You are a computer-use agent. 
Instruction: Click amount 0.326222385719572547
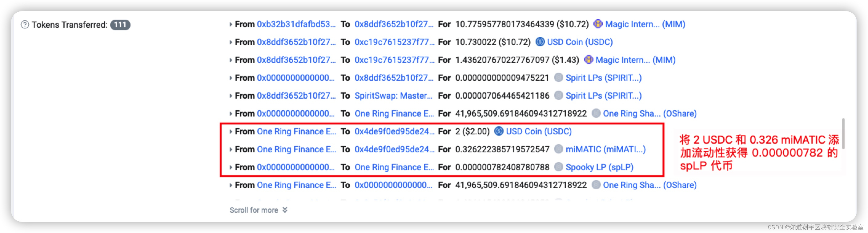(502, 149)
